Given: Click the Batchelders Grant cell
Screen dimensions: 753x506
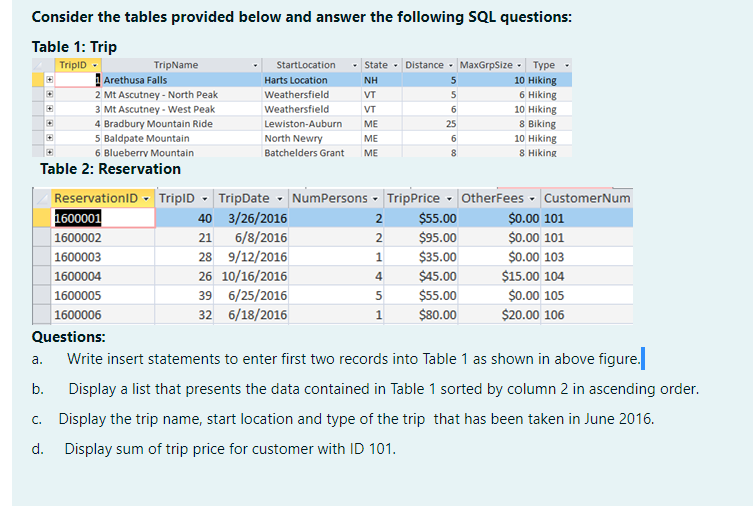Looking at the screenshot, I should (x=311, y=152).
